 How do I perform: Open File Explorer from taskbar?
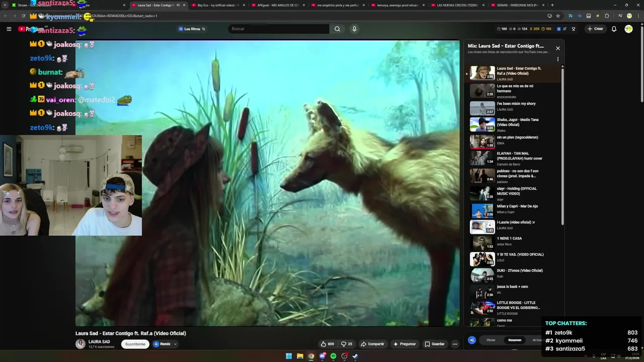(x=300, y=356)
